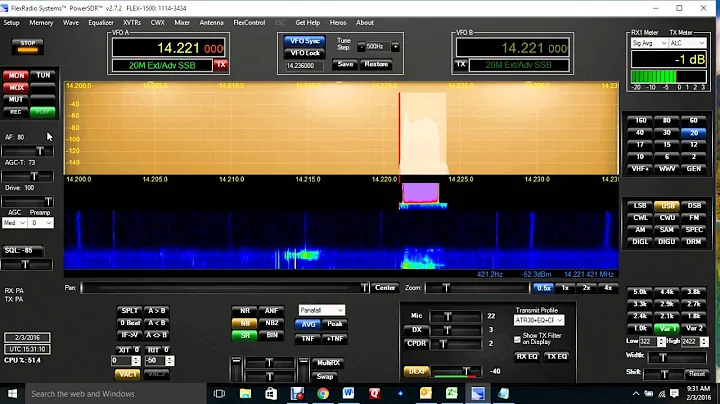Viewport: 720px width, 404px height.
Task: Open the Windows Start menu
Action: tap(12, 393)
